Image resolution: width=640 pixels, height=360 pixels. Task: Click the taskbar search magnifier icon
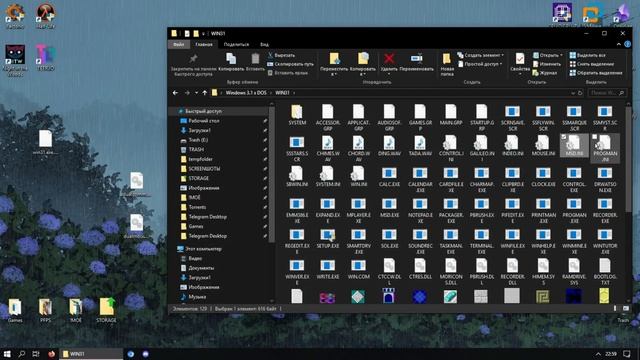(22, 354)
